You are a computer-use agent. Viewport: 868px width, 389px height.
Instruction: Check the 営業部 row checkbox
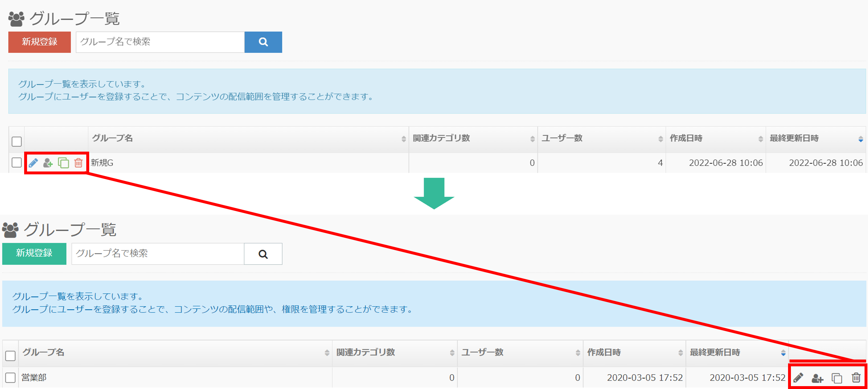tap(10, 377)
